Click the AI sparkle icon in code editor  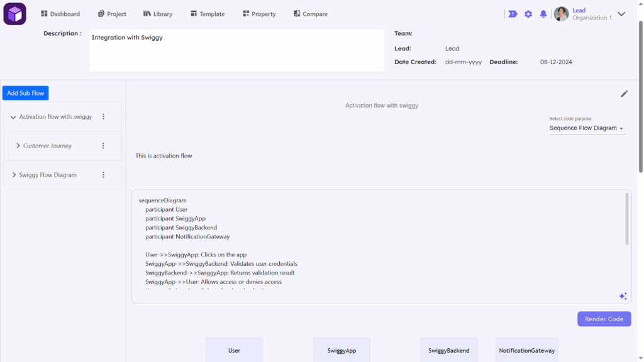[x=623, y=296]
